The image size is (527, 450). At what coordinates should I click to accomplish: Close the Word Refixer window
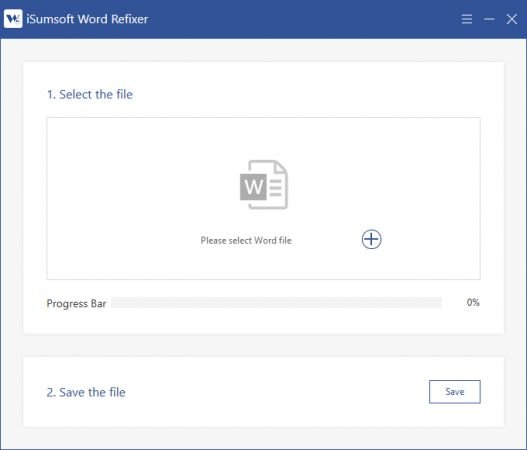[512, 19]
